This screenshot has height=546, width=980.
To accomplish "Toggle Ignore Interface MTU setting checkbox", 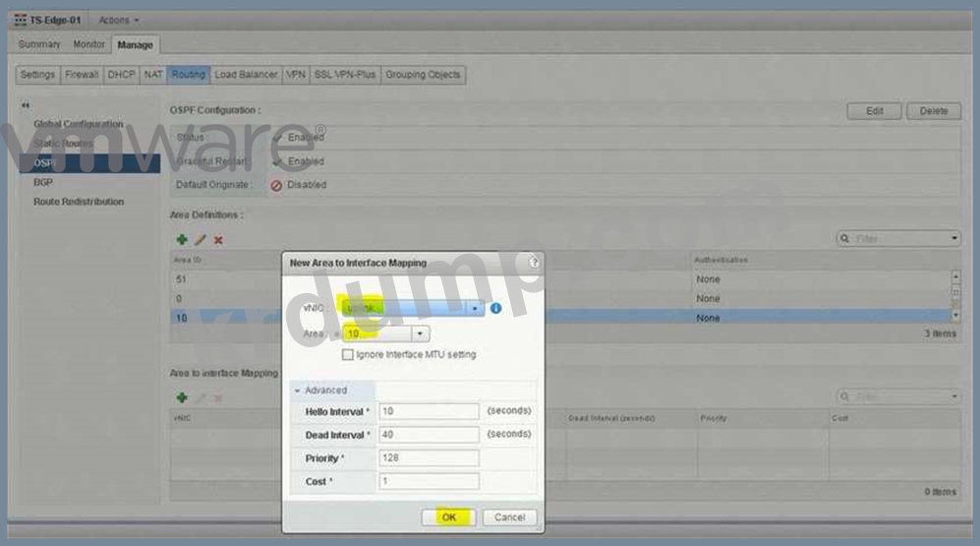I will [348, 354].
